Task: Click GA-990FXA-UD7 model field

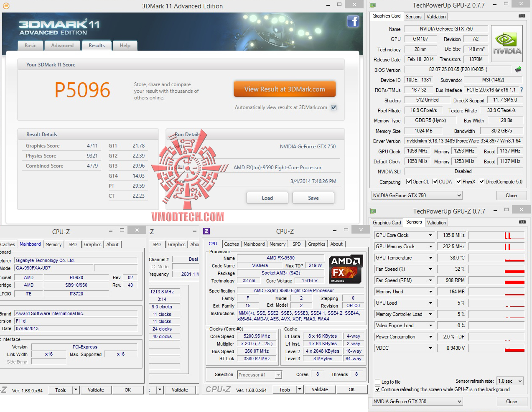Action: (54, 268)
